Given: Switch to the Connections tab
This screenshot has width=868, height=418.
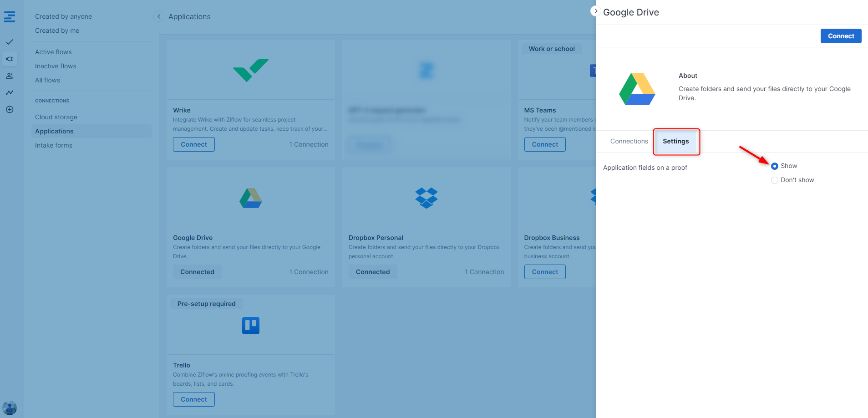Looking at the screenshot, I should [x=629, y=142].
